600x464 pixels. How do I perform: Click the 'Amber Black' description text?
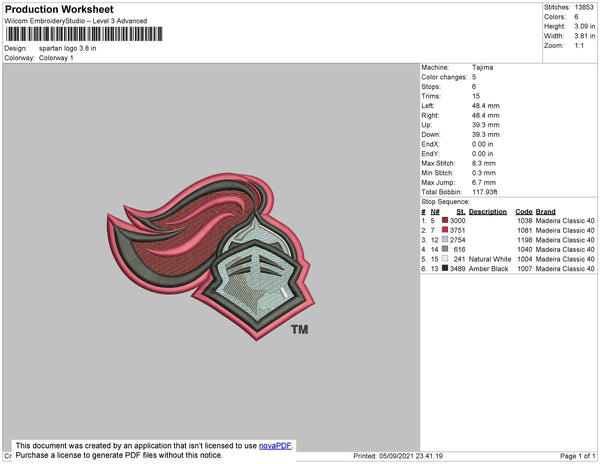coord(488,269)
